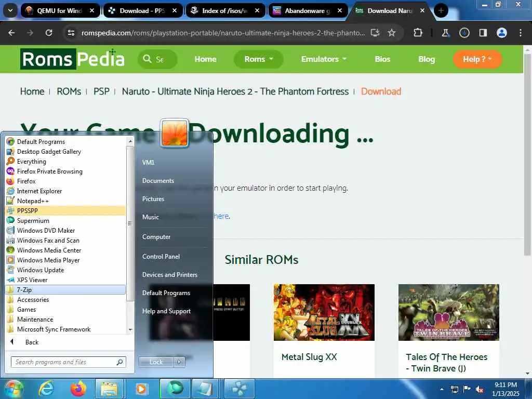The height and width of the screenshot is (399, 532).
Task: Switch to the QEMU for Windows tab
Action: click(60, 10)
